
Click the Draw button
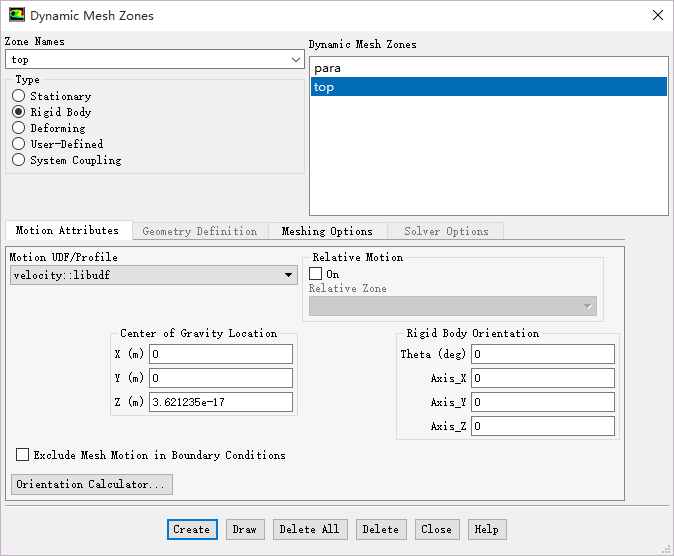(x=244, y=529)
